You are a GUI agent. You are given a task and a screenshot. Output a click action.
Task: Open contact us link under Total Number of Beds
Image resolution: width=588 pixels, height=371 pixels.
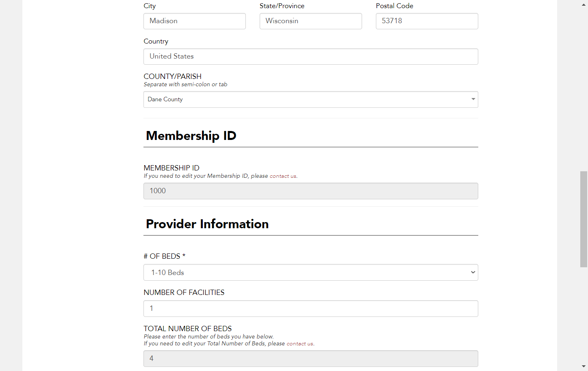[300, 344]
